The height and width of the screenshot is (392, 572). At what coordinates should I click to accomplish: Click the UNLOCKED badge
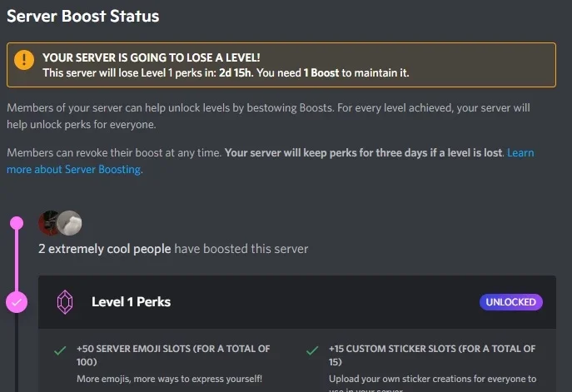click(510, 302)
